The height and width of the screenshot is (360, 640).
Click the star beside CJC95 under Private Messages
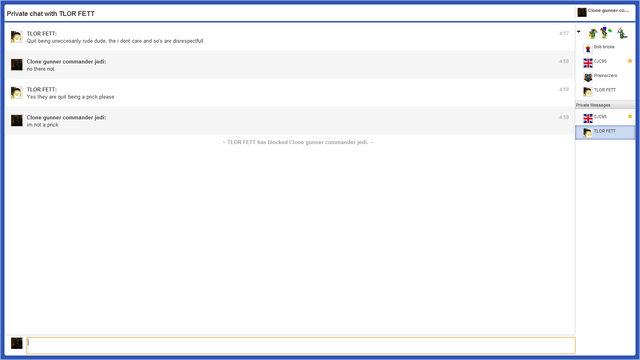(630, 116)
